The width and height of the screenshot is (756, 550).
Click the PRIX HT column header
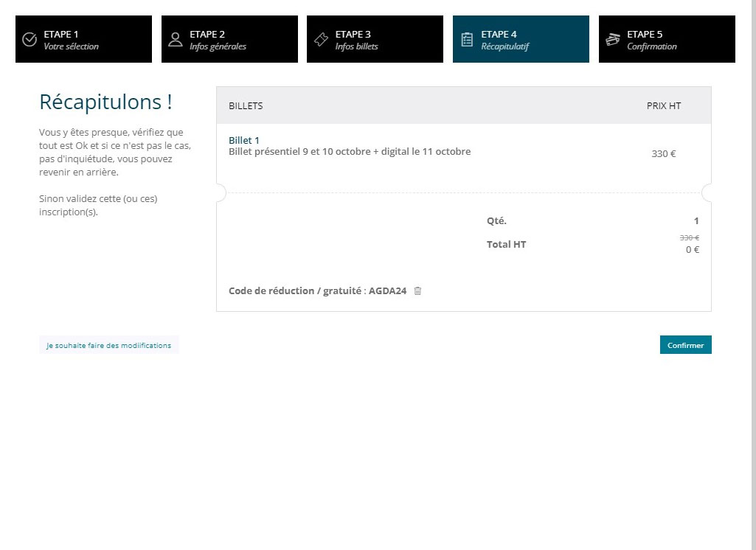664,105
